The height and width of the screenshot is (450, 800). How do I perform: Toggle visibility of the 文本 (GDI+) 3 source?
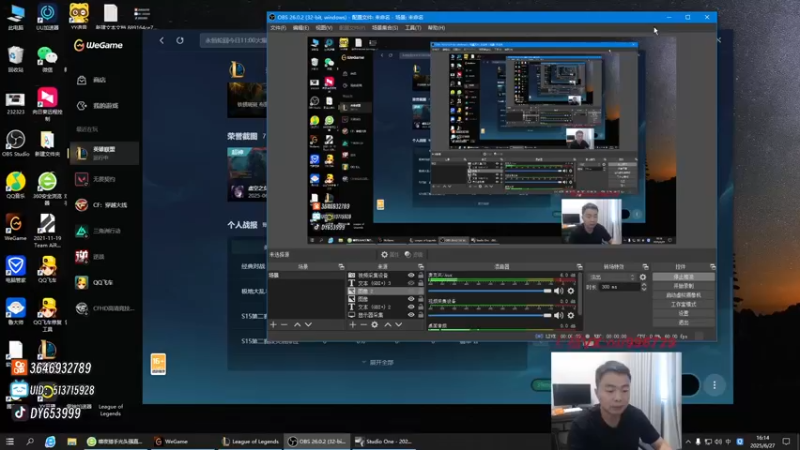(411, 283)
